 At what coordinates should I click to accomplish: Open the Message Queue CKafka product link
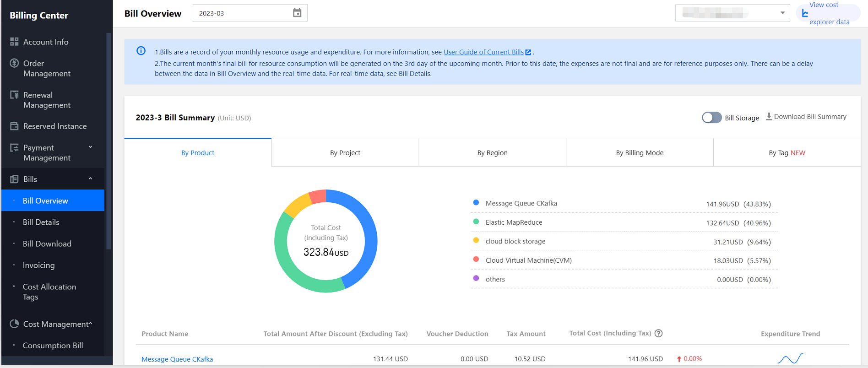[x=177, y=359]
